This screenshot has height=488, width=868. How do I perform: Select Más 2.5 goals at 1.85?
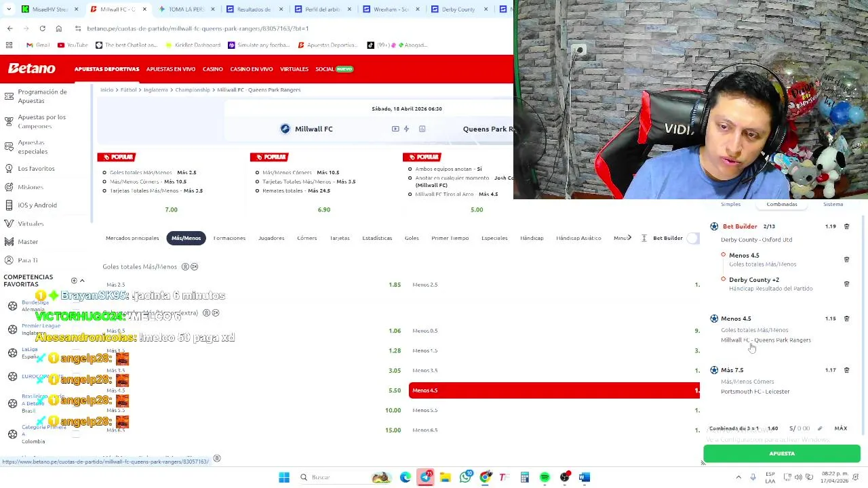252,285
